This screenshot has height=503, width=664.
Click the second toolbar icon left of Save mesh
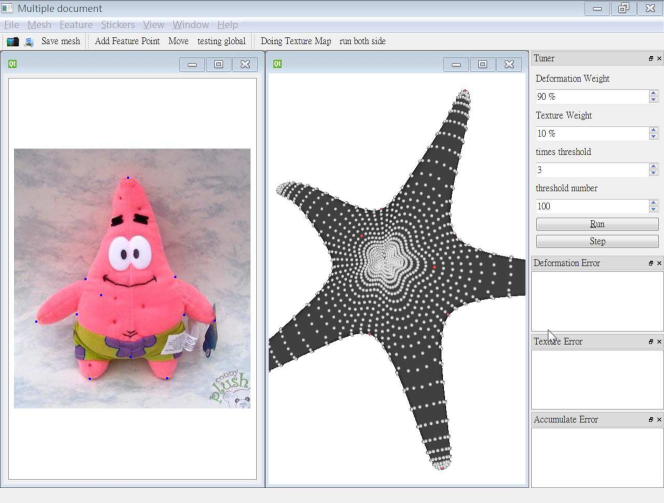tap(29, 41)
